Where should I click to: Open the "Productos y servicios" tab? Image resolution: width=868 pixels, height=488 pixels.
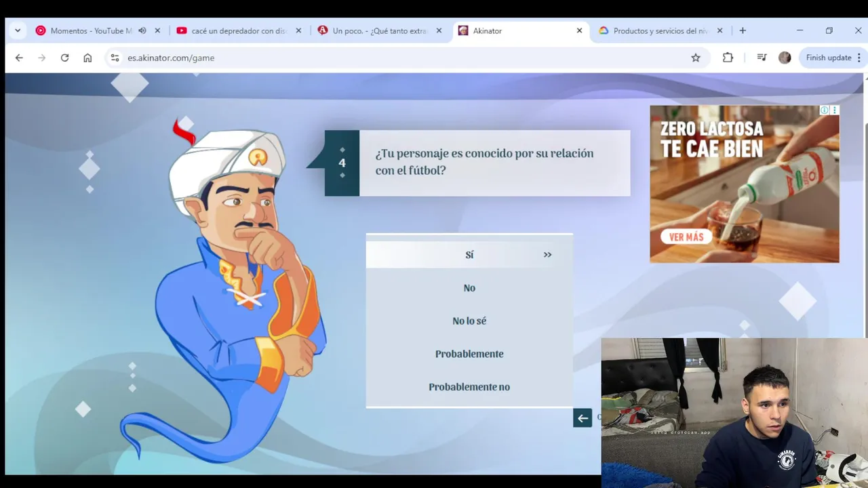pos(659,30)
